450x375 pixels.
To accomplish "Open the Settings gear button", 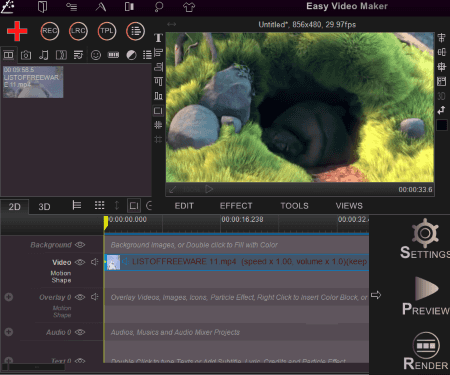I will point(425,239).
